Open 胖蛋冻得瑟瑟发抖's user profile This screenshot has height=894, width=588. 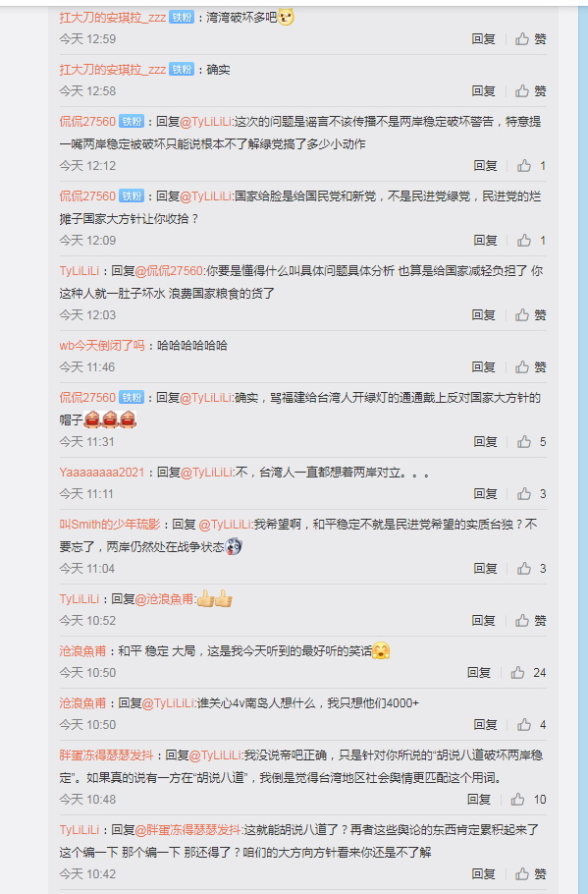pyautogui.click(x=107, y=754)
